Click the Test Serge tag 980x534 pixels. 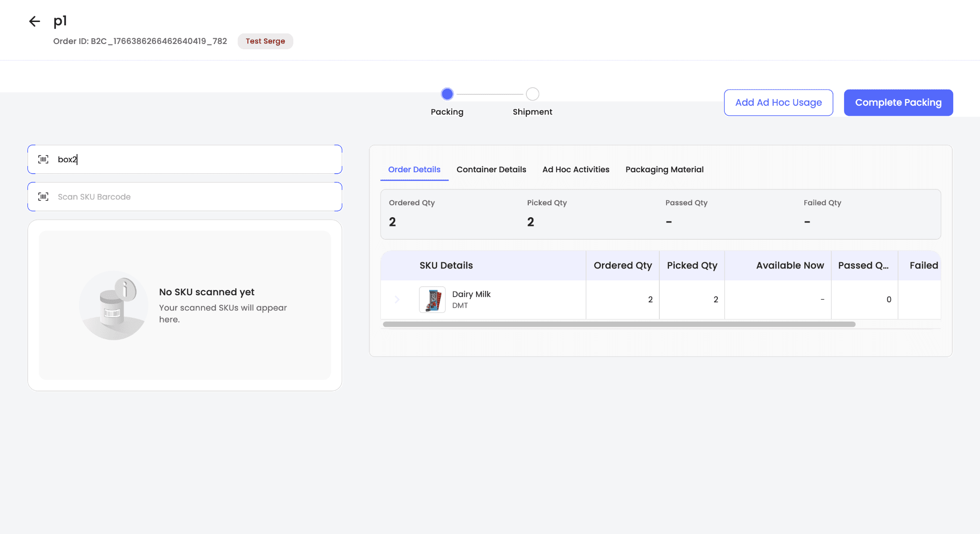265,41
